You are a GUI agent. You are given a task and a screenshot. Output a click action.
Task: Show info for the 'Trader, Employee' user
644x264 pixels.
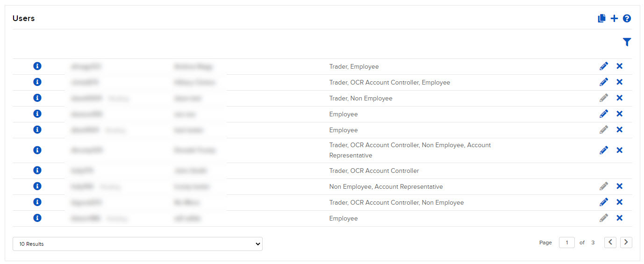coord(37,66)
